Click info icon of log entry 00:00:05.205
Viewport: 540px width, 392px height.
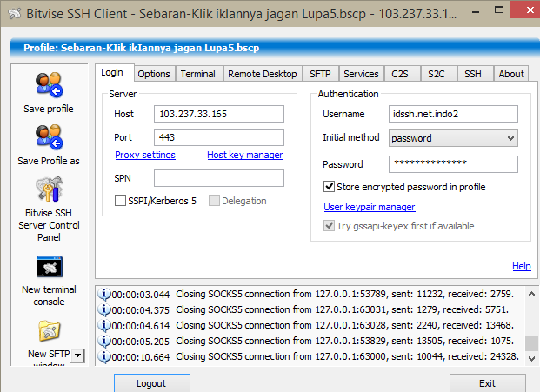[x=103, y=341]
